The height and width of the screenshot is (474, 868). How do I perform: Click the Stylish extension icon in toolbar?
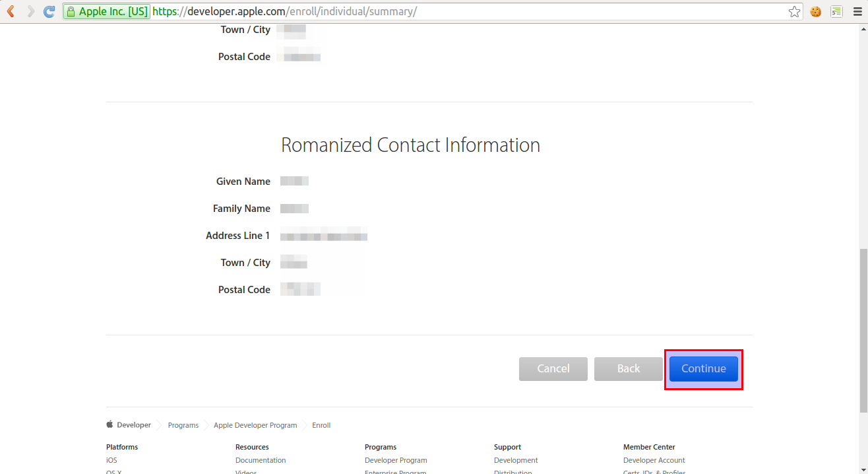point(836,11)
